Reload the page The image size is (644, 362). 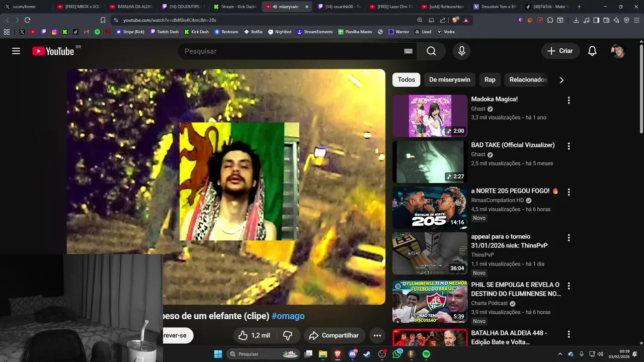[27, 20]
